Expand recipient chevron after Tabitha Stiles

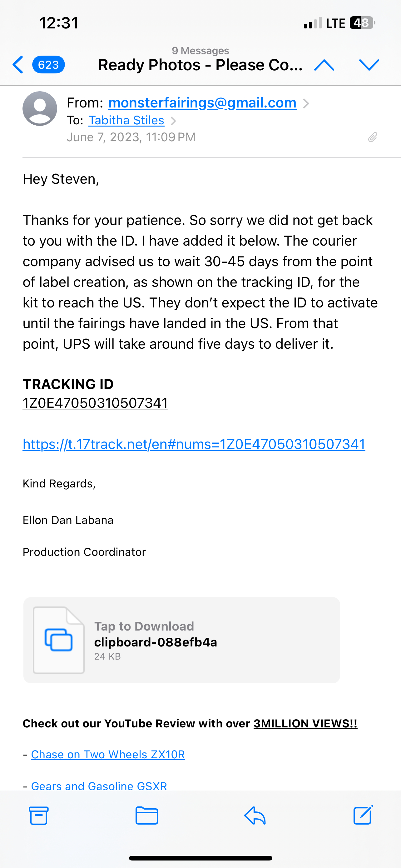173,121
